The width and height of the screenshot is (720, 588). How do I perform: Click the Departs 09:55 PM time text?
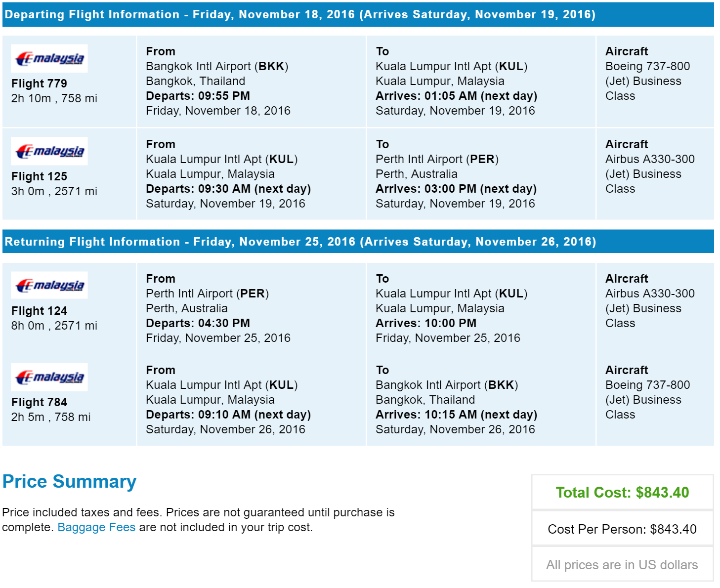tap(198, 96)
